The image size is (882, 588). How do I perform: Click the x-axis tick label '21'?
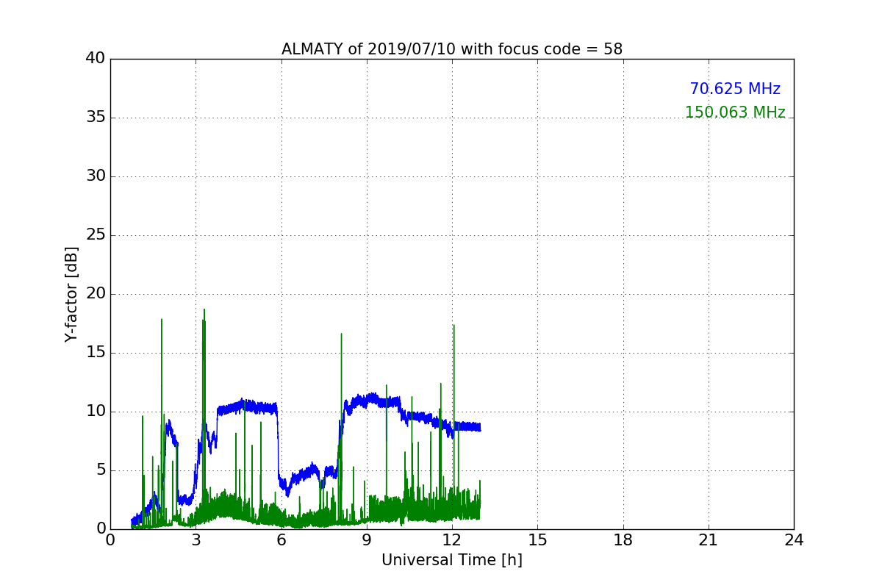(x=709, y=540)
